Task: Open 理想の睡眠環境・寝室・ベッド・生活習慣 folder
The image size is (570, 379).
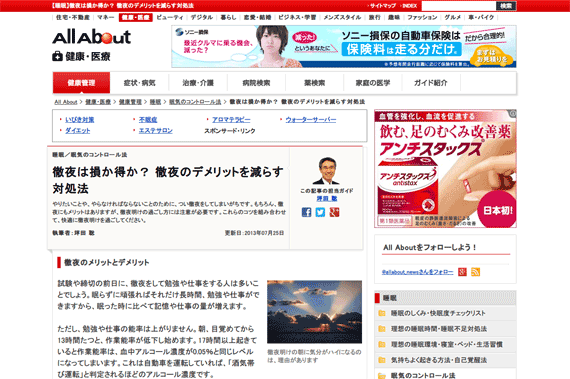Action: [x=447, y=344]
